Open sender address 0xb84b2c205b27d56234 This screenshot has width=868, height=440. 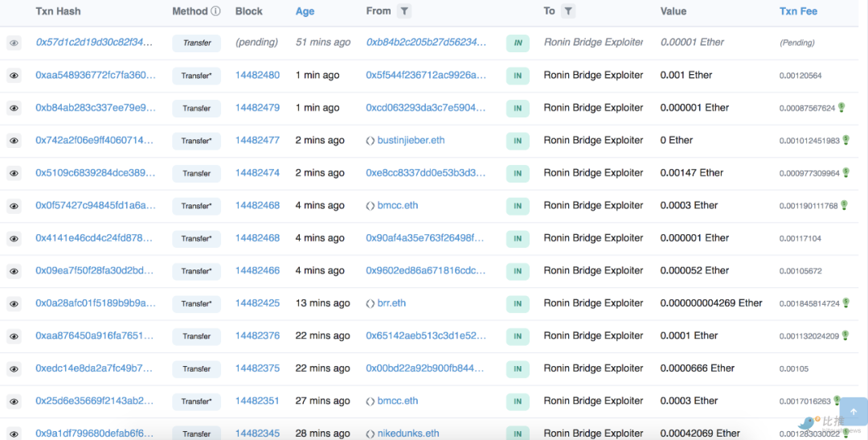point(426,42)
